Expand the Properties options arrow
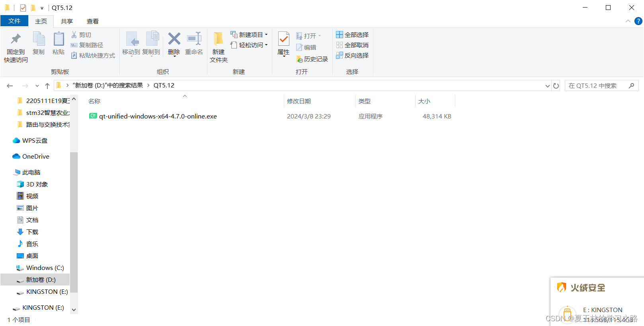Screen dimensions: 644x326 coord(283,56)
